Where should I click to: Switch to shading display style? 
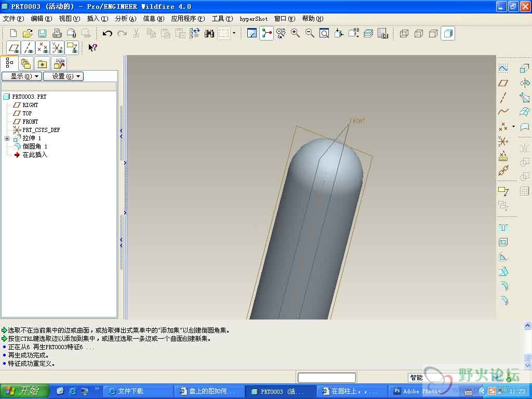point(448,33)
